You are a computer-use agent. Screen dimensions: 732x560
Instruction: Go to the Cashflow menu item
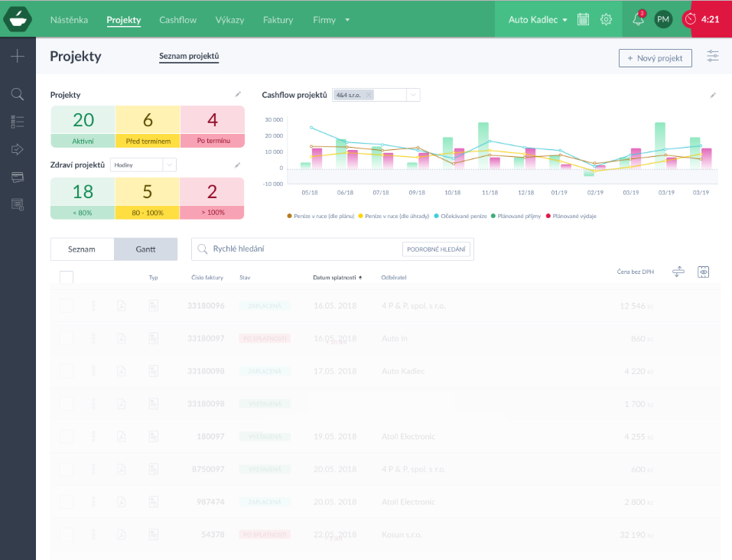[178, 20]
